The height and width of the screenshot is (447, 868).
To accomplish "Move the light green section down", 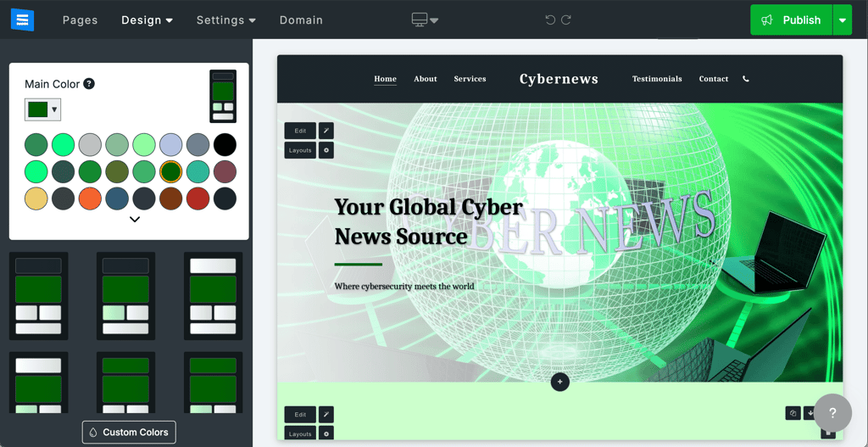I will [810, 413].
